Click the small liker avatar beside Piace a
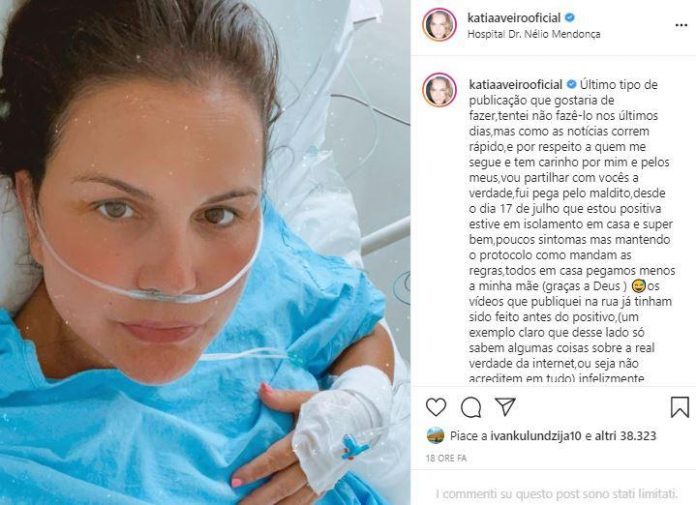The height and width of the screenshot is (505, 696). coord(435,436)
